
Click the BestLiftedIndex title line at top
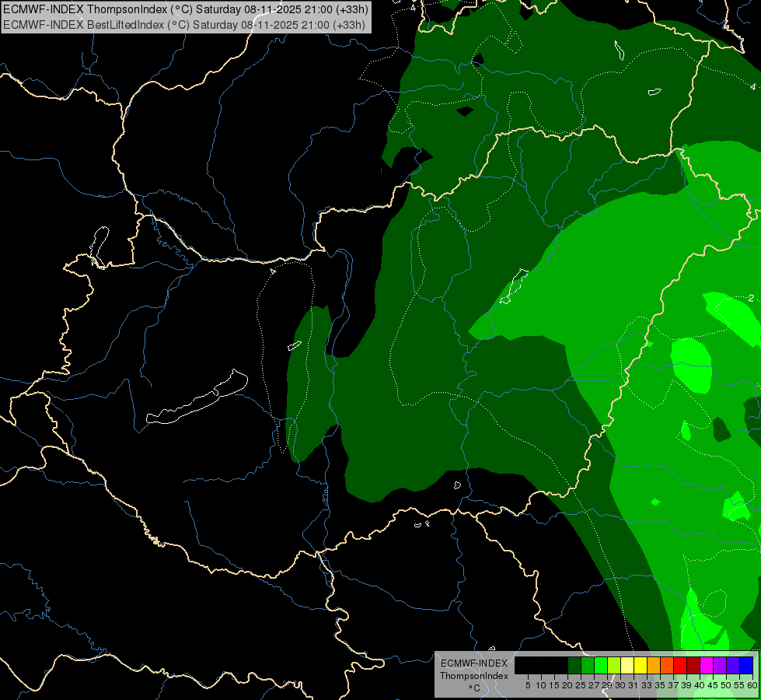click(x=184, y=24)
